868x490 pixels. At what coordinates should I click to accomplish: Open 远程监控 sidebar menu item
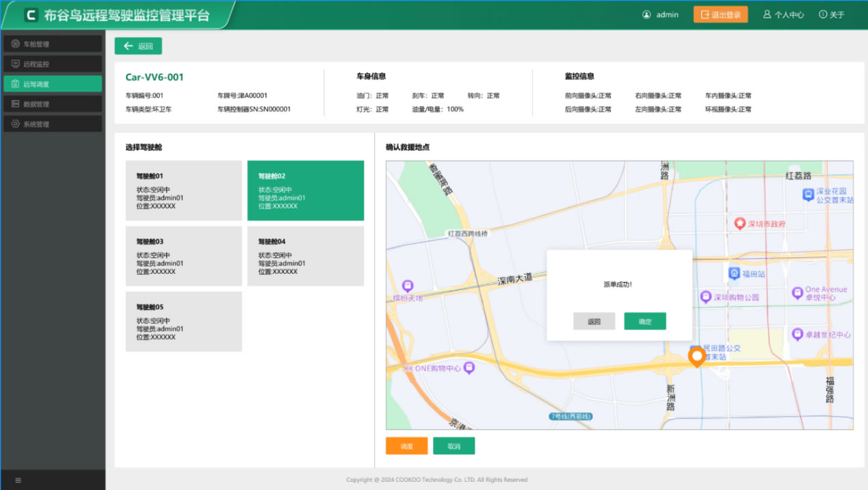point(53,64)
